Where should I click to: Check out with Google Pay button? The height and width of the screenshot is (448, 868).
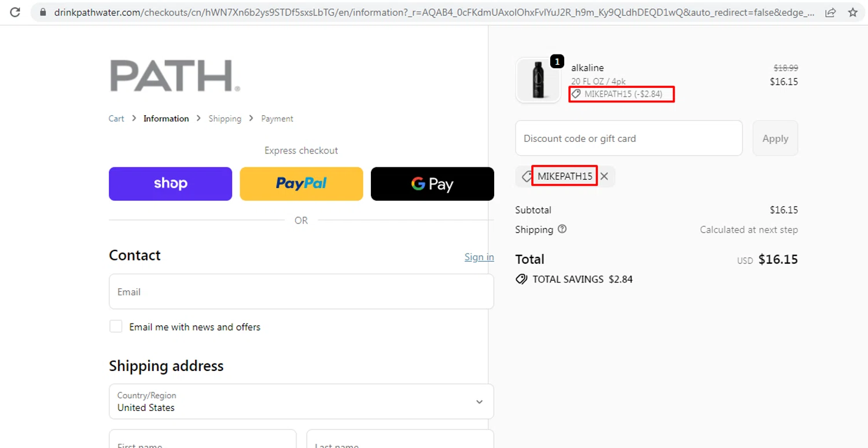(x=432, y=184)
